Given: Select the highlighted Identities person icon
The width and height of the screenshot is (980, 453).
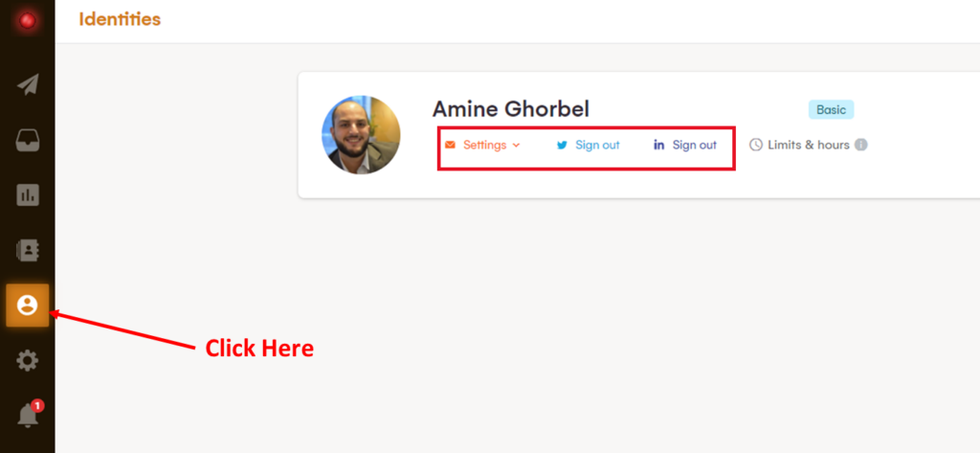Looking at the screenshot, I should (28, 306).
